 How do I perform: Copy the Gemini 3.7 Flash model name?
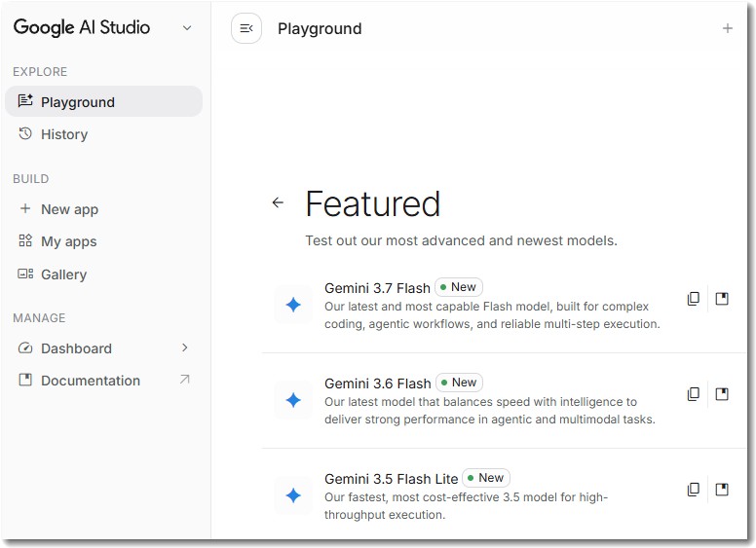point(693,299)
